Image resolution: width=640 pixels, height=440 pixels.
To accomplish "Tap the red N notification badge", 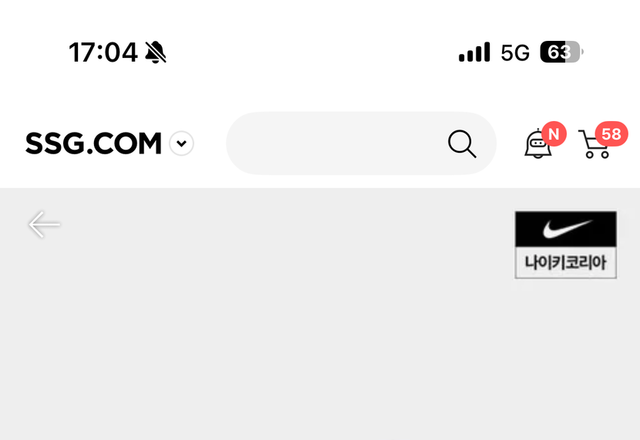I will [554, 133].
